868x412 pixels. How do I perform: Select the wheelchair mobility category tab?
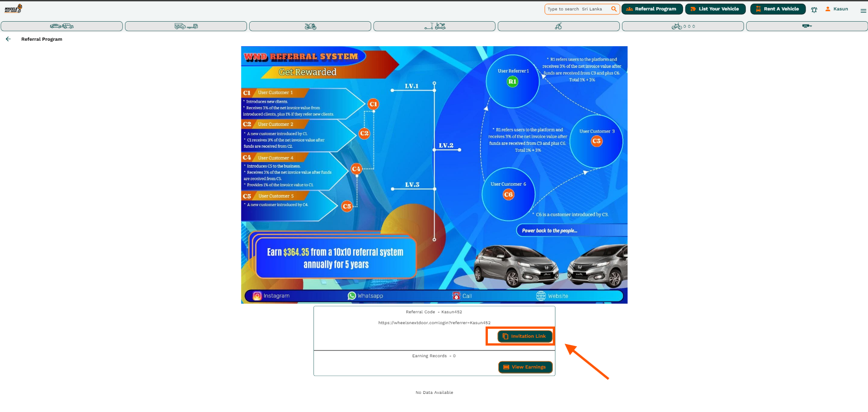(x=558, y=26)
